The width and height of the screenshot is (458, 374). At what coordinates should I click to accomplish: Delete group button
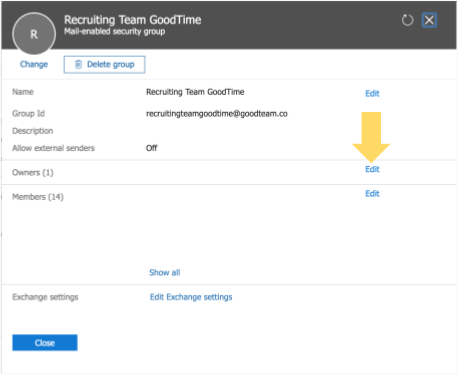[x=104, y=64]
